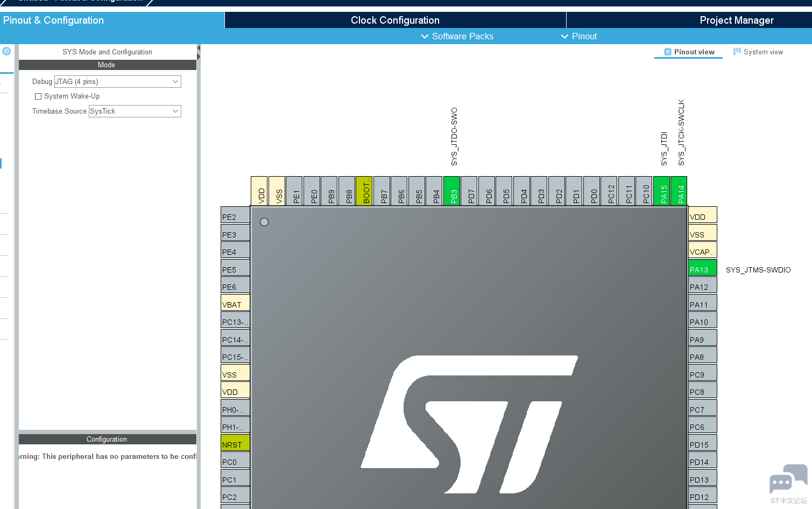Select pin PE6 on the left side
The width and height of the screenshot is (812, 509).
pos(235,285)
